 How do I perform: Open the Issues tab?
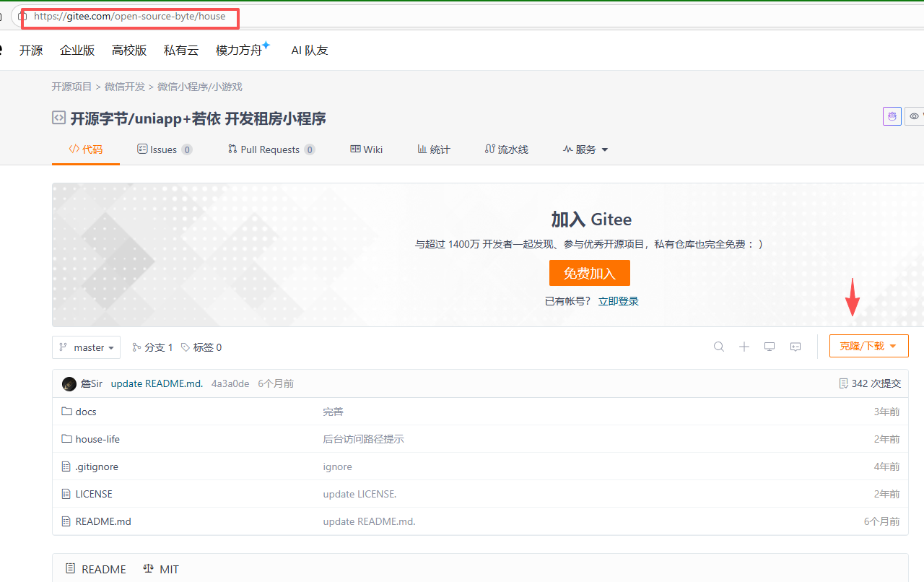pyautogui.click(x=165, y=149)
